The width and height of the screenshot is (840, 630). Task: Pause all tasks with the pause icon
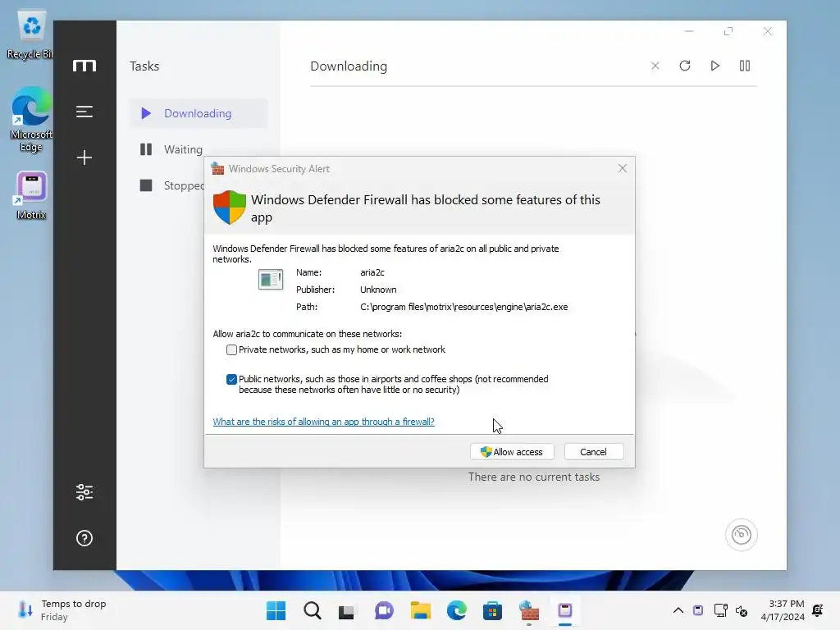[745, 66]
